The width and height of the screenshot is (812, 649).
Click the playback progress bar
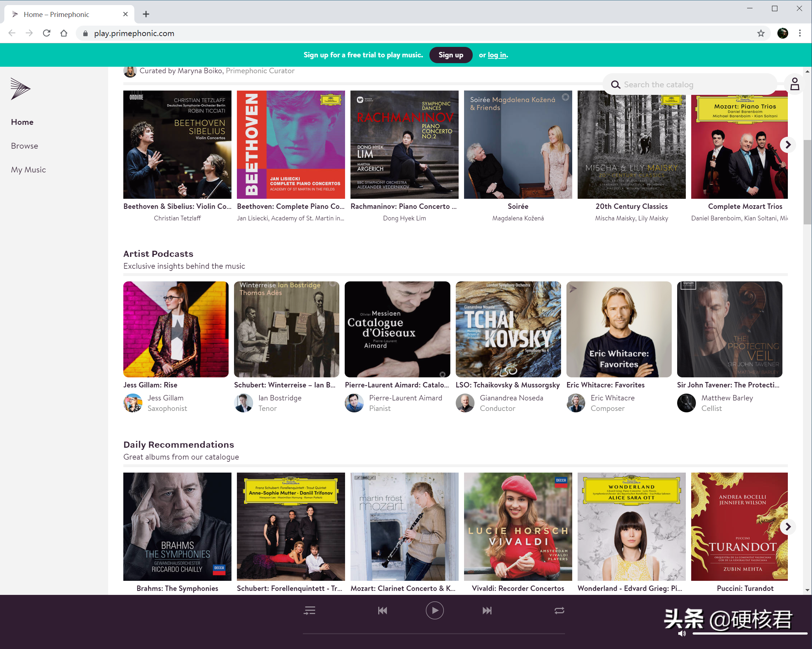[x=433, y=634]
